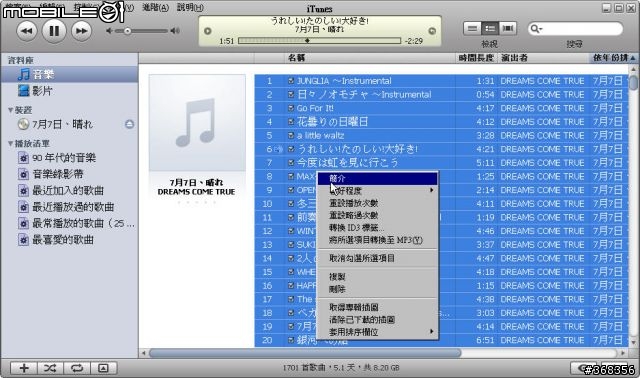Click the playback progress bar
The image size is (640, 378).
(319, 40)
